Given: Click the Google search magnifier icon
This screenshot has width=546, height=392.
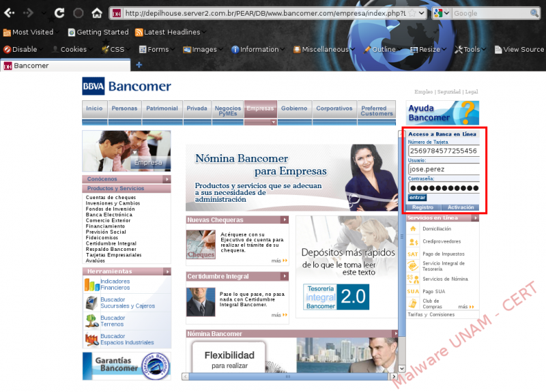Looking at the screenshot, I should pyautogui.click(x=534, y=13).
